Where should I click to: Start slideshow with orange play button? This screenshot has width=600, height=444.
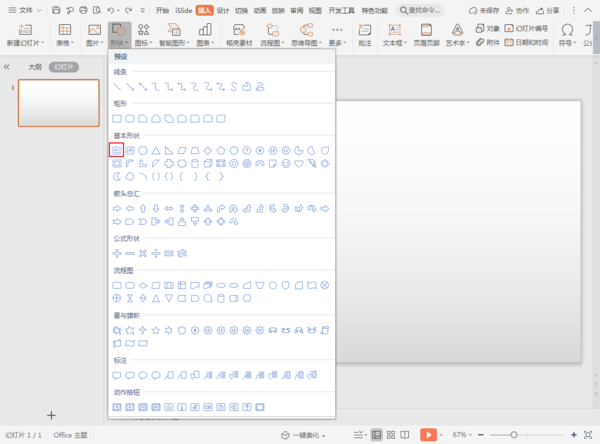(x=427, y=435)
